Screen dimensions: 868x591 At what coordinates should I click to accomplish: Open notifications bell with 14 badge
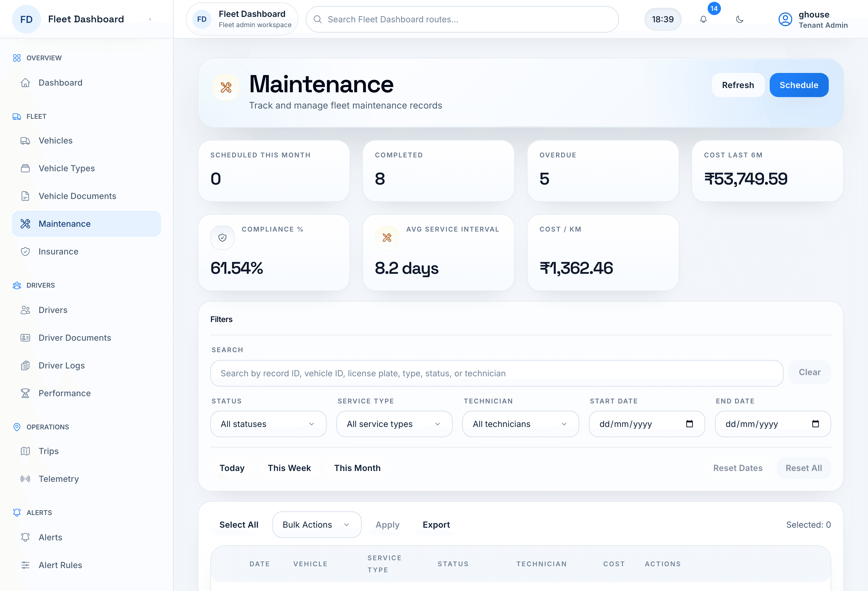(x=703, y=19)
